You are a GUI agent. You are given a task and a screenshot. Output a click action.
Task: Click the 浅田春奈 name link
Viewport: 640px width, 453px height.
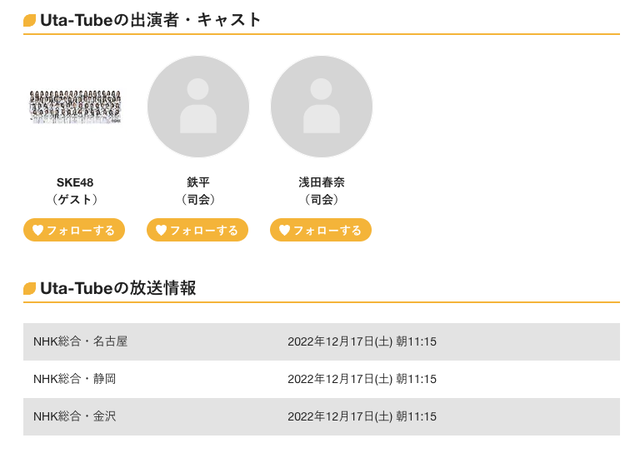[322, 182]
